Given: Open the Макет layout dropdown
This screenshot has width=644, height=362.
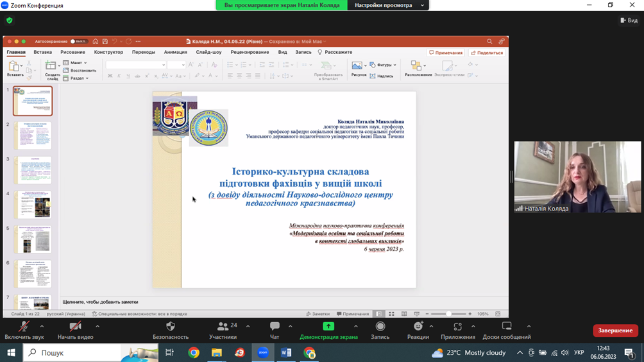Looking at the screenshot, I should click(x=75, y=63).
